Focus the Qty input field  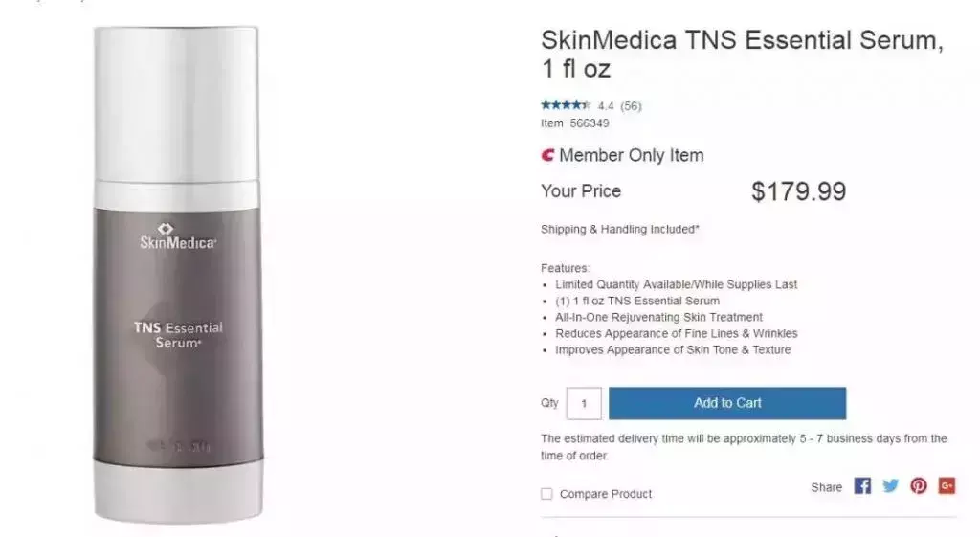pyautogui.click(x=584, y=403)
